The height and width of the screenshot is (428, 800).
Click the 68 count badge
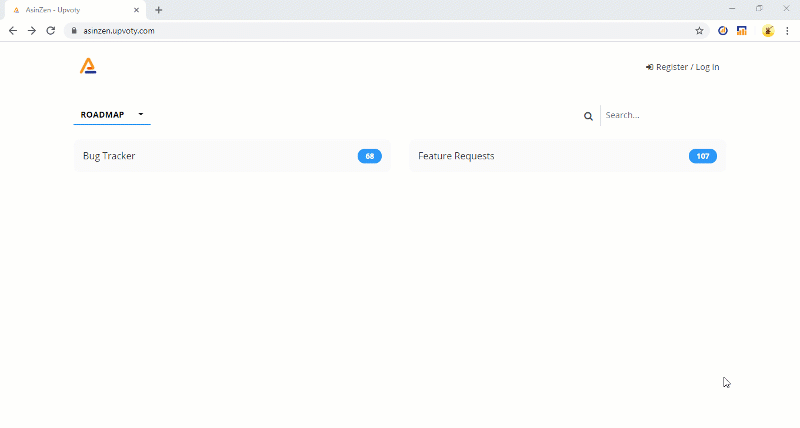pyautogui.click(x=369, y=156)
